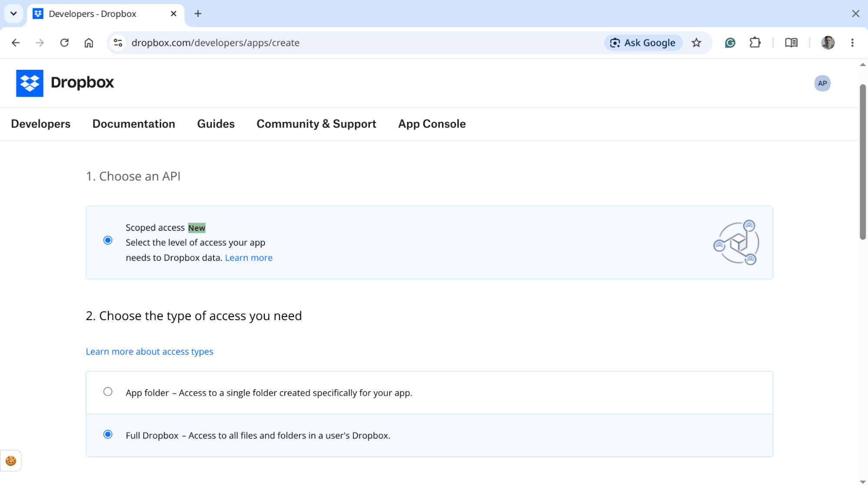Open the Grammarly extension
868x488 pixels.
pos(730,43)
